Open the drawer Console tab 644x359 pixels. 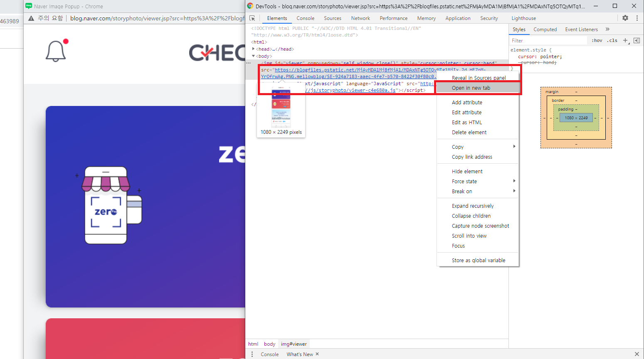point(269,354)
